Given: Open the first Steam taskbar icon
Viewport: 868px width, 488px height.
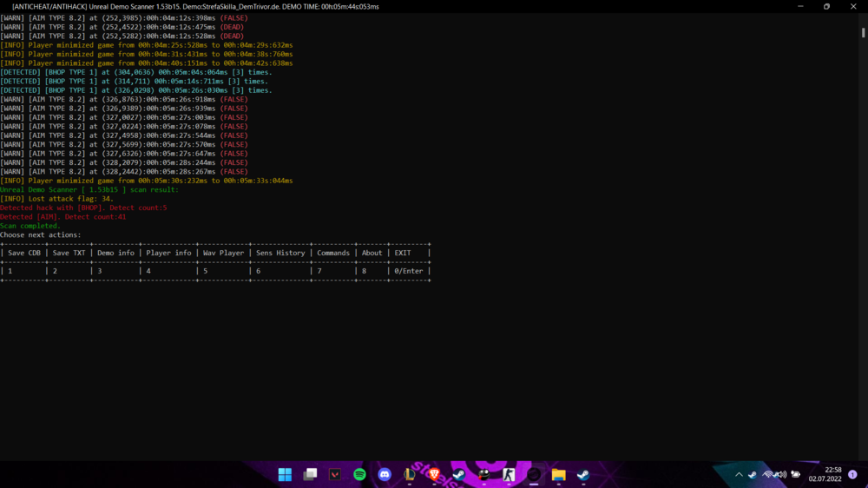Looking at the screenshot, I should click(459, 475).
